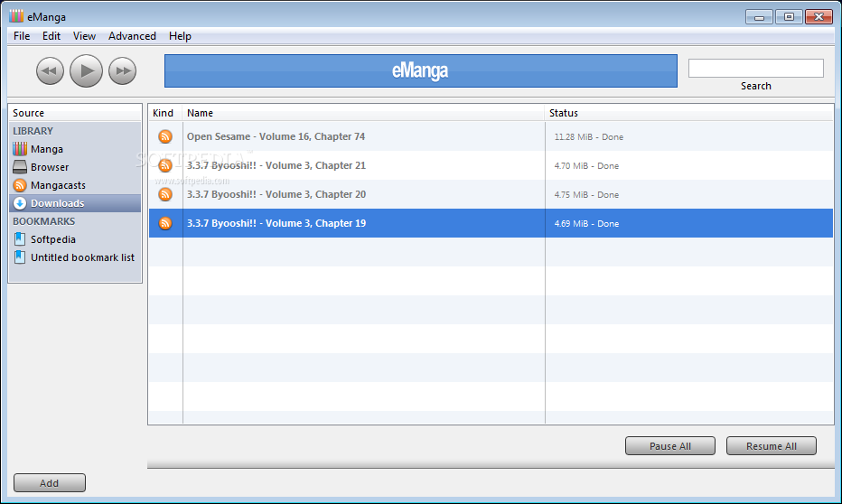Click the Downloads arrow icon in sidebar
This screenshot has height=504, width=842.
[x=20, y=203]
